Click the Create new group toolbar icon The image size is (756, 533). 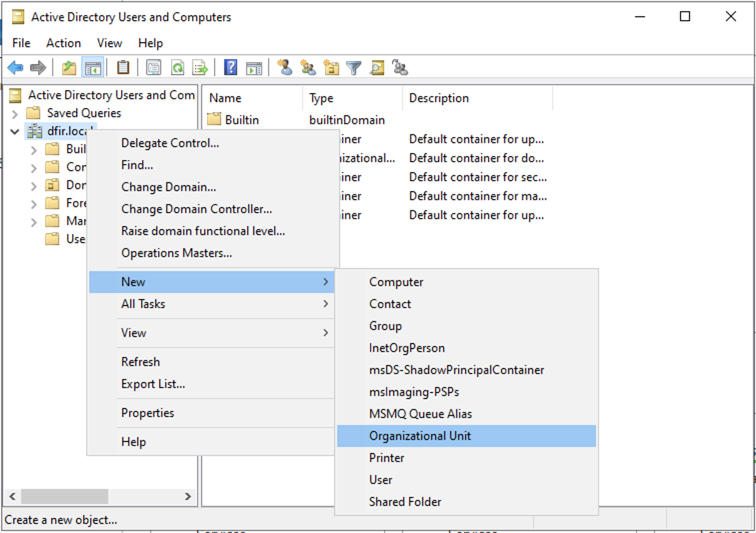point(308,67)
